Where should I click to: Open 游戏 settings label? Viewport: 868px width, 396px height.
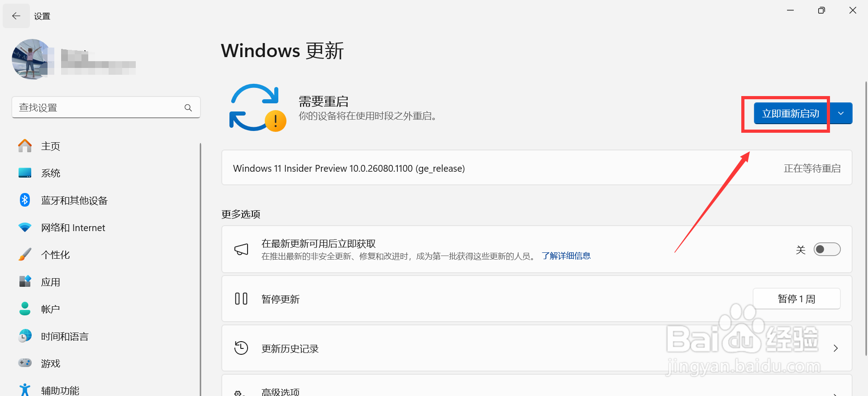(x=51, y=363)
